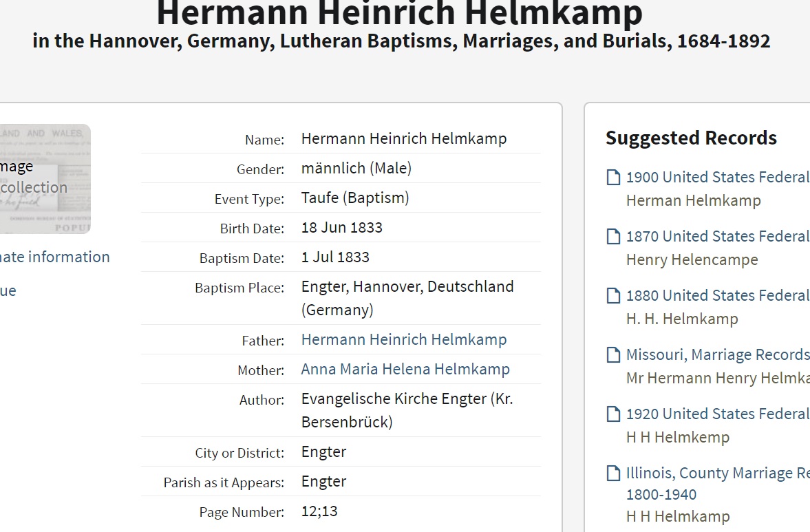
Task: Open the 1880 United States Federal record link
Action: tap(717, 296)
